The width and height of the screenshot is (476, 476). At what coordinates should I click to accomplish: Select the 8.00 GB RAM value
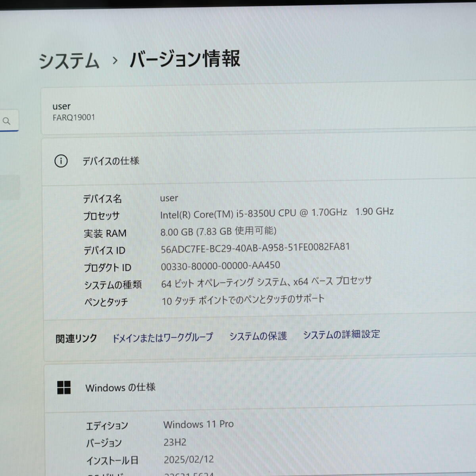(x=219, y=231)
